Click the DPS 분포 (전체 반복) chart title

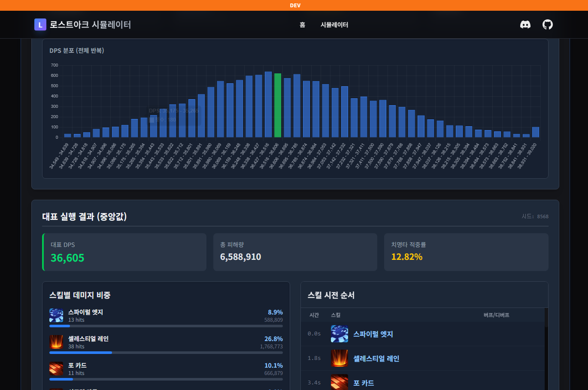tap(77, 51)
